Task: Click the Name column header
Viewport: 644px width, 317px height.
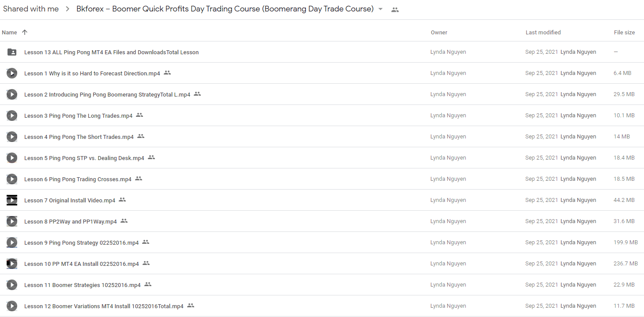Action: pos(9,32)
